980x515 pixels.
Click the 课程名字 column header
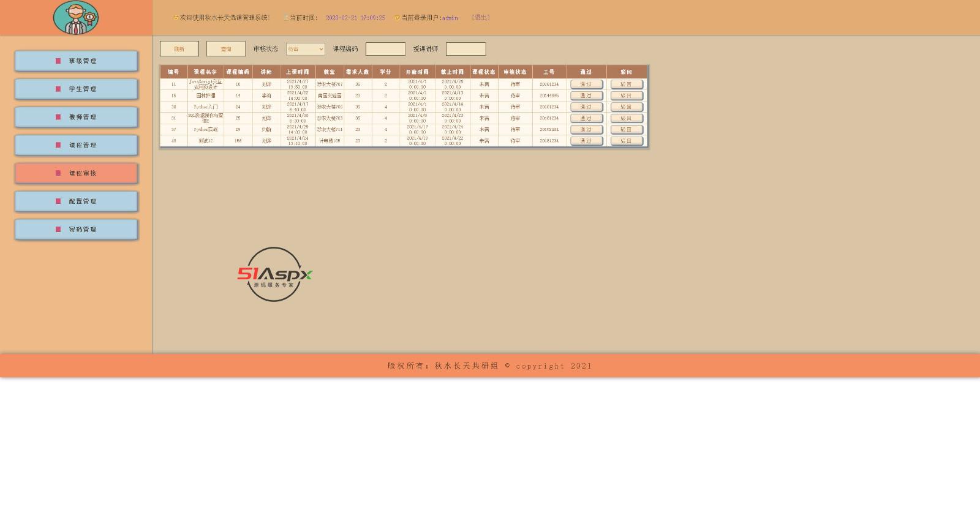[206, 72]
